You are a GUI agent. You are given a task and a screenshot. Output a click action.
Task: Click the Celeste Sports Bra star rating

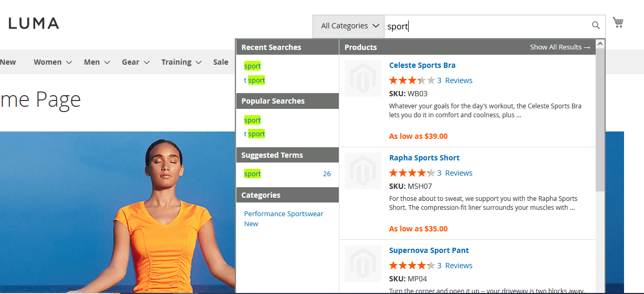[412, 80]
